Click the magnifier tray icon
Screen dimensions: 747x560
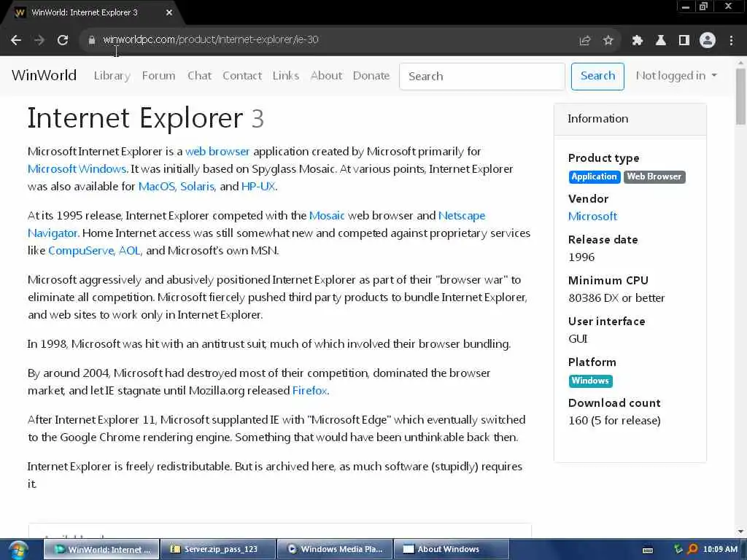(693, 549)
